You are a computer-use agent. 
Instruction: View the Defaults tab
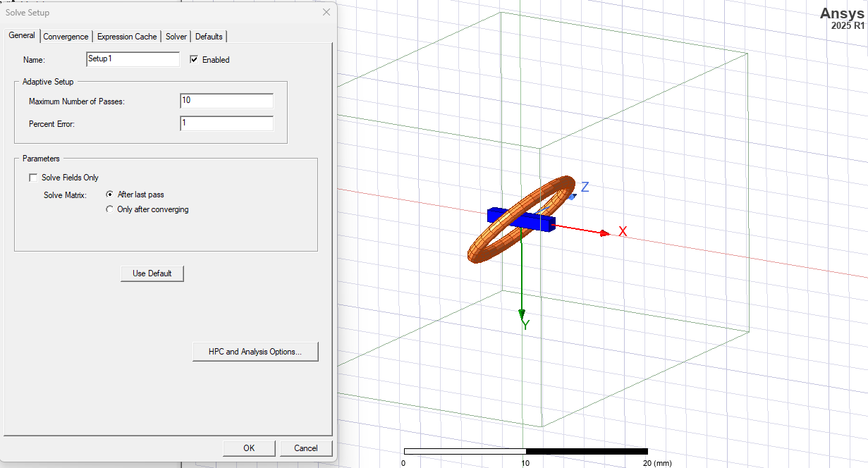point(209,36)
